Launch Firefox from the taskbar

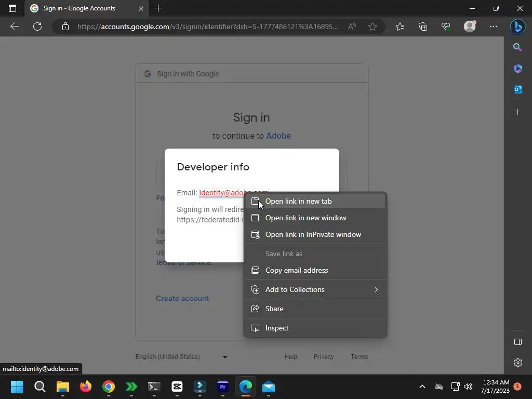click(x=86, y=387)
